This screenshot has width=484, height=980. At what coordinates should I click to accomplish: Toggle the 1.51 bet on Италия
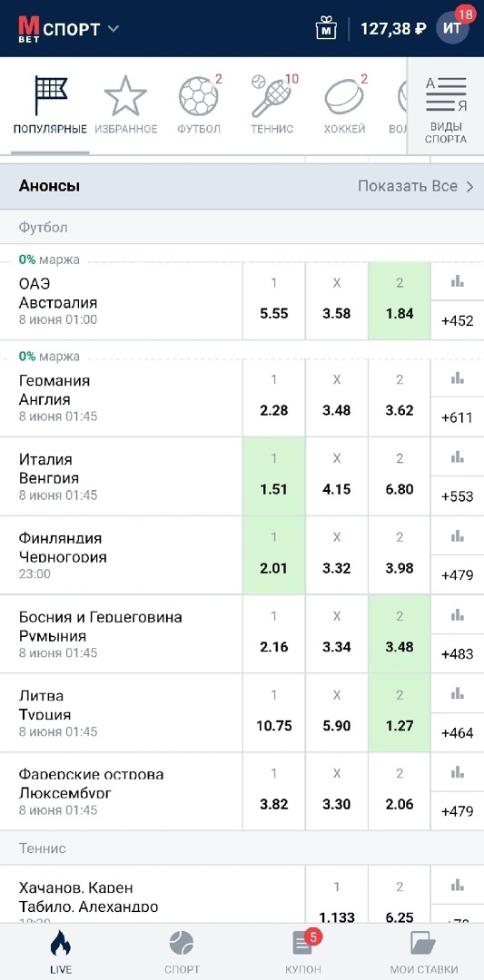tap(274, 476)
